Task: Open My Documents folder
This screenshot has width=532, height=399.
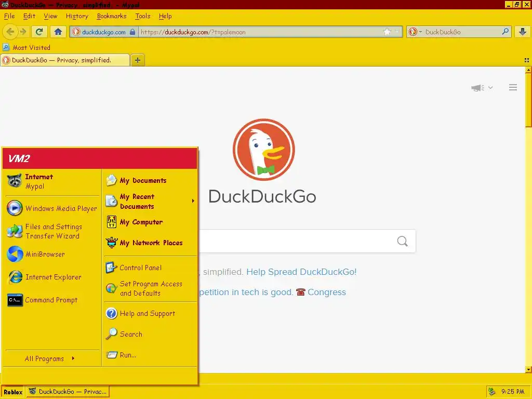Action: pyautogui.click(x=150, y=180)
